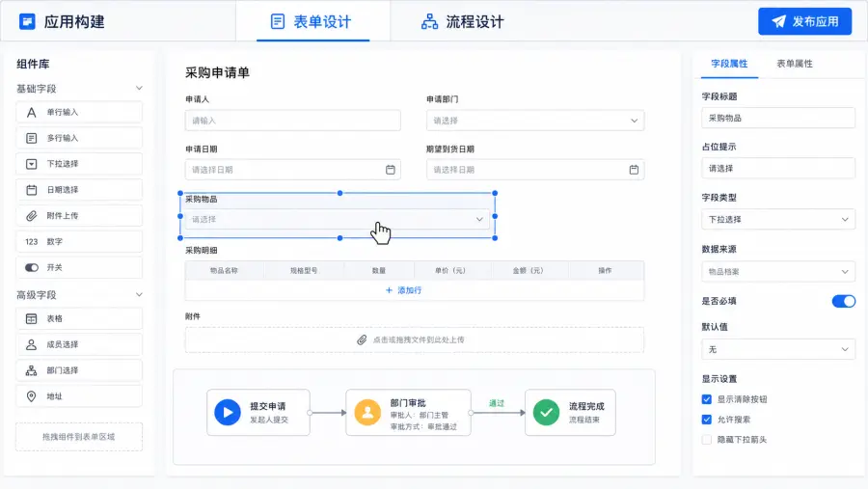The width and height of the screenshot is (868, 489).
Task: Click the 流程完成 checkmark node icon
Action: click(x=547, y=413)
